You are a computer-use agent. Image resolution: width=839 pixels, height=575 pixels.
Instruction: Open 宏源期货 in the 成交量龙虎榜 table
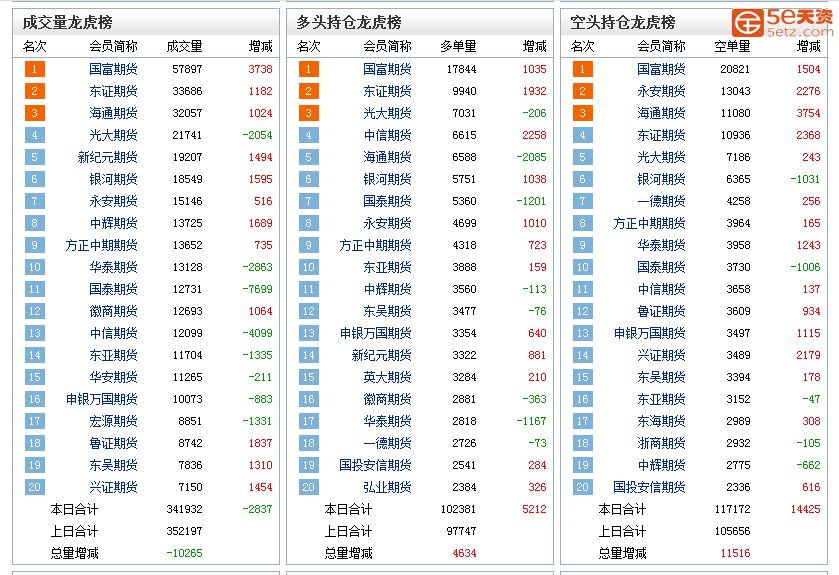click(x=113, y=421)
